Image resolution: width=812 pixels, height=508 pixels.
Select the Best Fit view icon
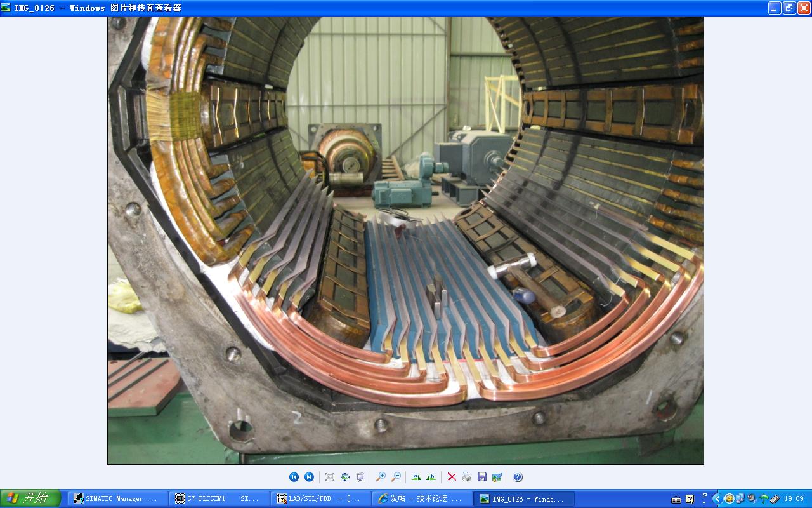[x=330, y=477]
